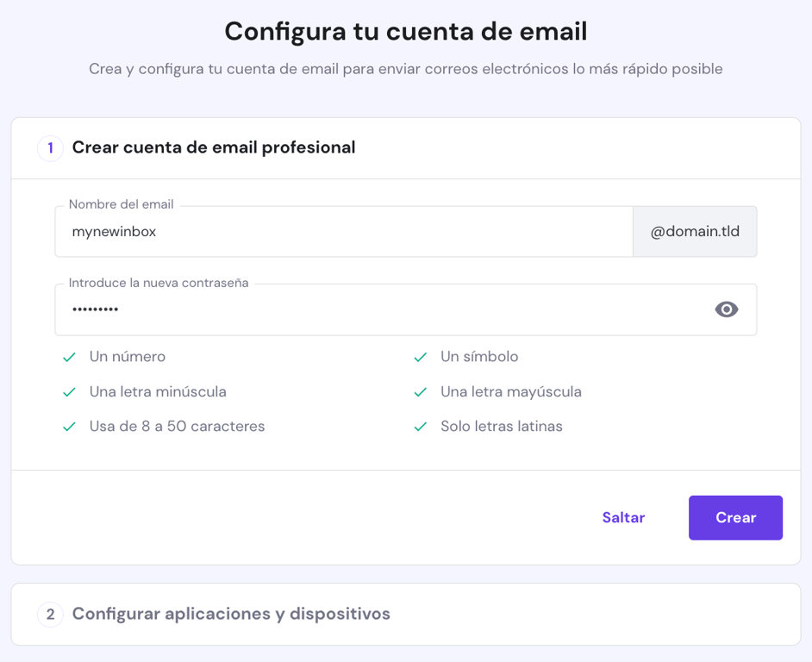Click the Crear button
Image resolution: width=812 pixels, height=662 pixels.
tap(735, 517)
